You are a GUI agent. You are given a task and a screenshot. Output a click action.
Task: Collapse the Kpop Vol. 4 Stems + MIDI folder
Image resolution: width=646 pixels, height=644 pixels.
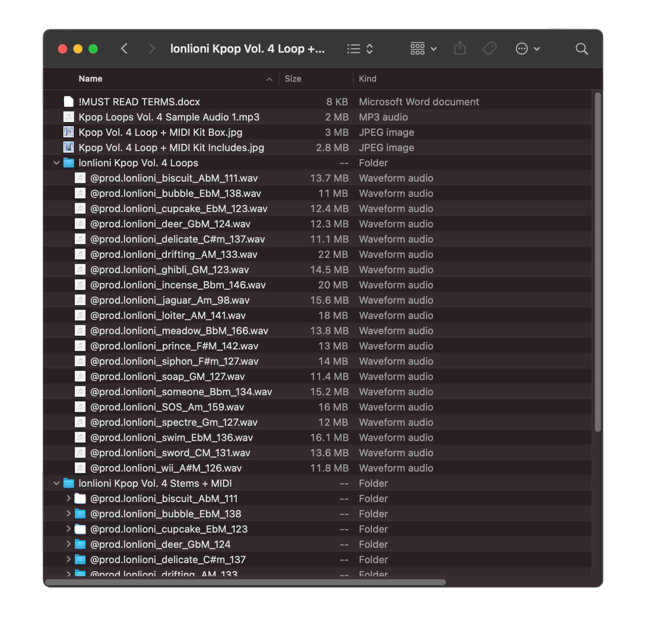pos(57,483)
